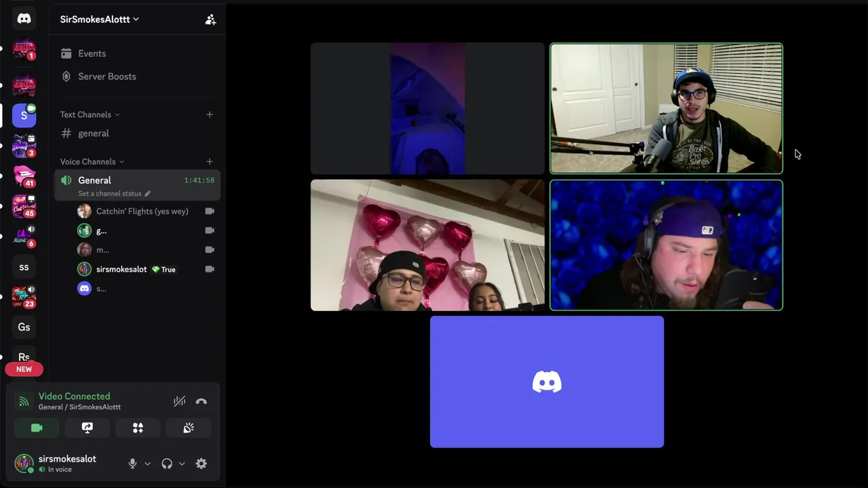Click the True server tag badge
The width and height of the screenshot is (868, 488).
pyautogui.click(x=163, y=270)
